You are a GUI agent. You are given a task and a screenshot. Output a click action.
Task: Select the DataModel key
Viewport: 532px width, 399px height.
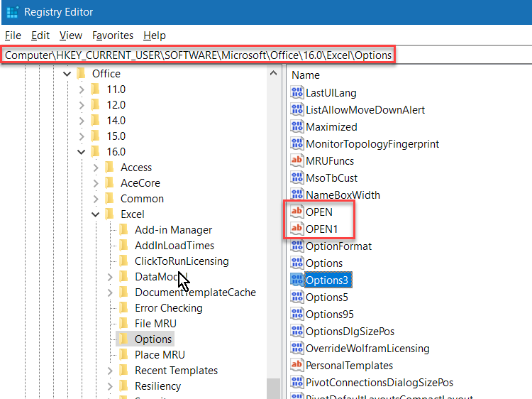tap(161, 276)
